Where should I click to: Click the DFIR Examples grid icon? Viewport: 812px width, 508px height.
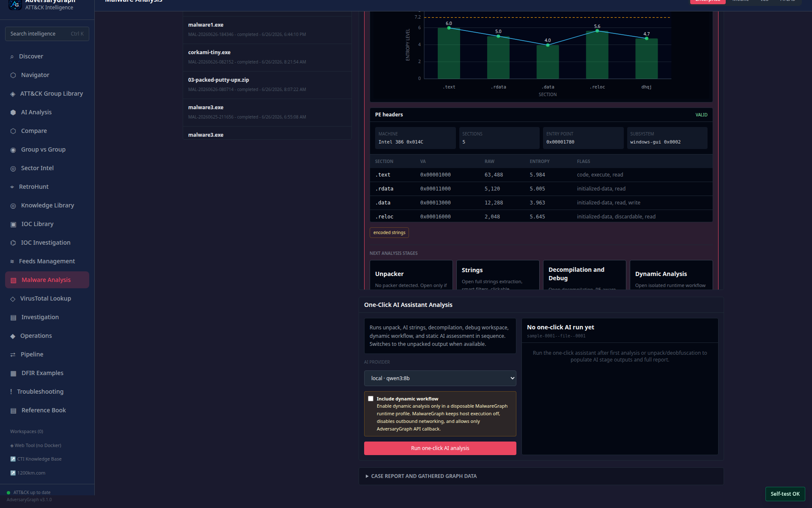pyautogui.click(x=13, y=373)
